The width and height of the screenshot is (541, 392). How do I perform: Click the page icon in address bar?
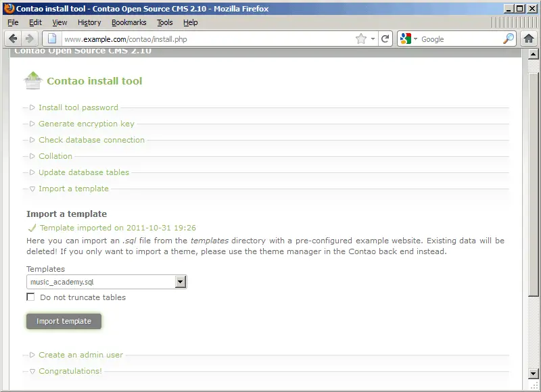point(52,39)
